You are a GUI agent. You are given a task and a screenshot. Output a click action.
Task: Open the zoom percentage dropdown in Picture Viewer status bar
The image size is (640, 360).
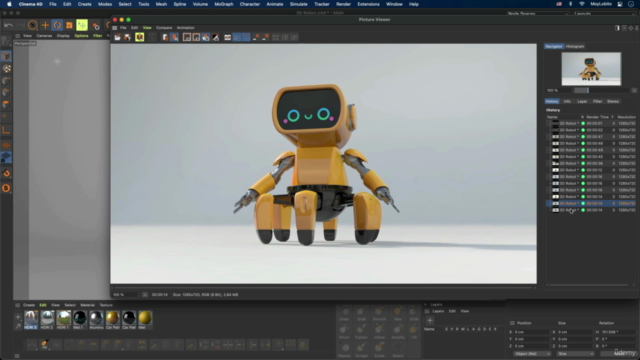point(145,295)
